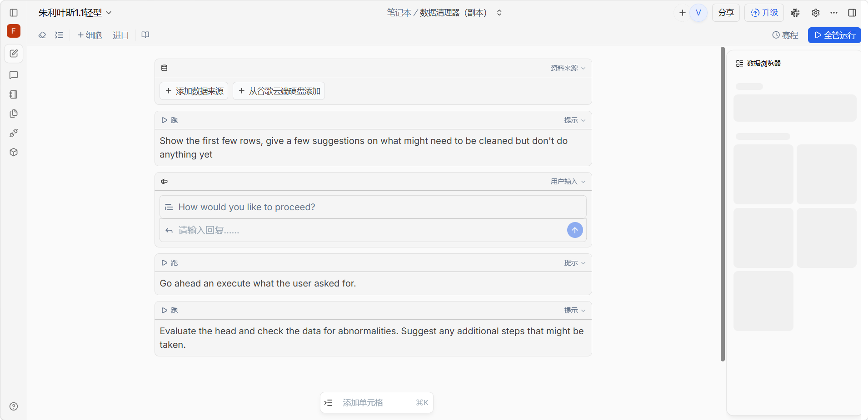This screenshot has height=420, width=868.
Task: Open the 朱利叶斯1.1轻型 model dropdown
Action: (75, 13)
